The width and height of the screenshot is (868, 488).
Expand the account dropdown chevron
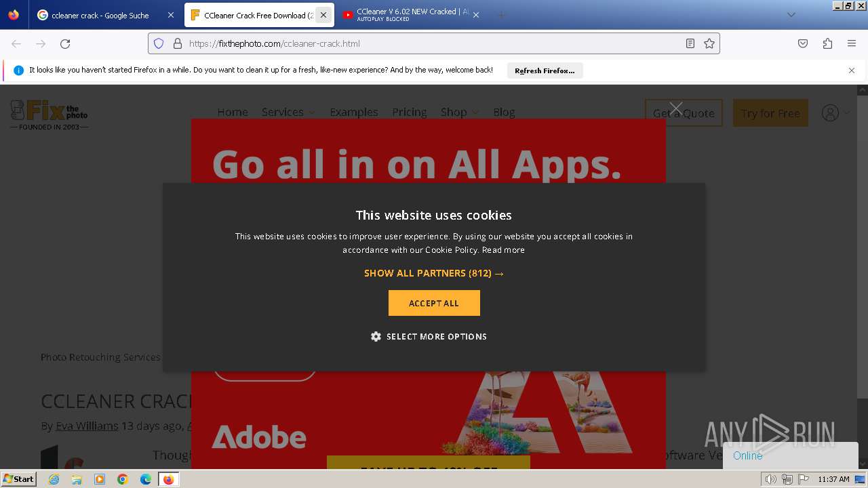[x=846, y=113]
